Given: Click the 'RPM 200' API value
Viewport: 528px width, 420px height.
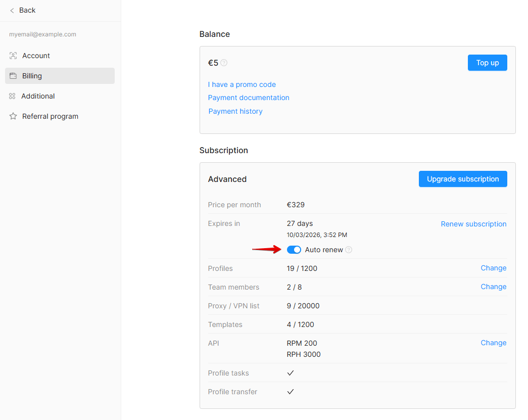Looking at the screenshot, I should [302, 343].
